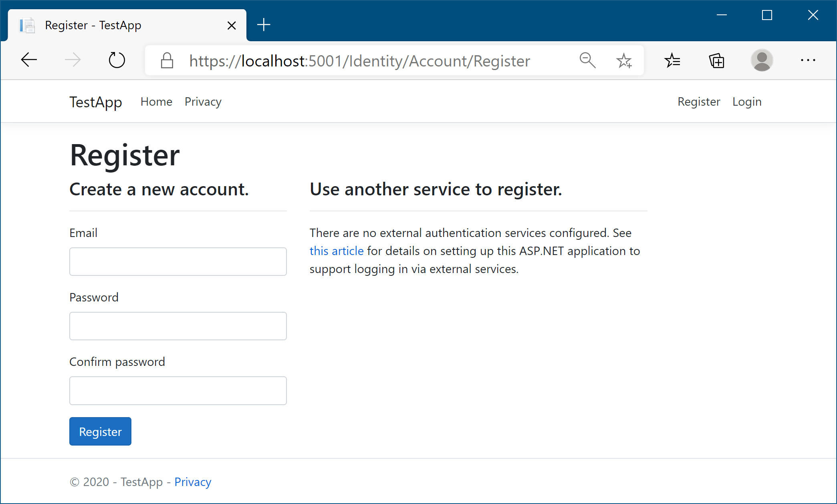The width and height of the screenshot is (837, 504).
Task: Click the refresh page icon
Action: (x=117, y=60)
